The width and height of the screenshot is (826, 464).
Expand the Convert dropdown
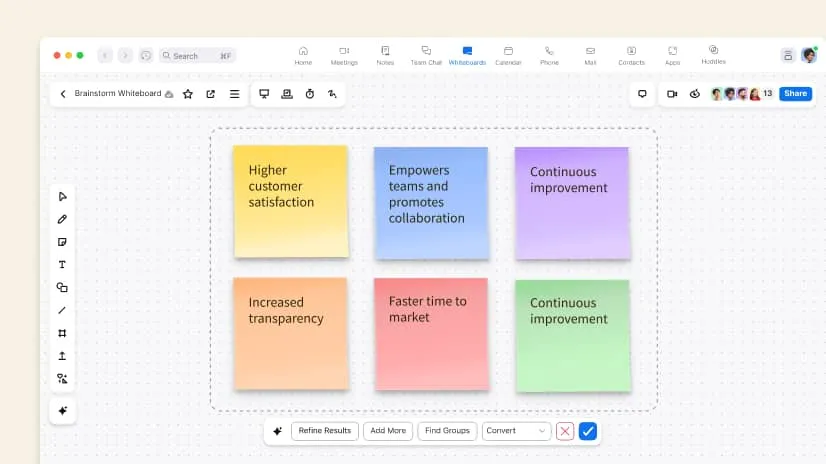click(x=516, y=431)
